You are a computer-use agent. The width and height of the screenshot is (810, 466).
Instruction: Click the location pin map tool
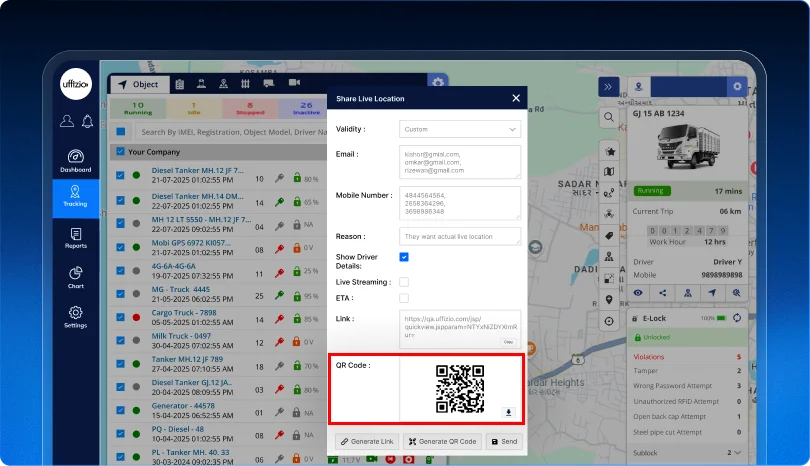click(x=609, y=300)
